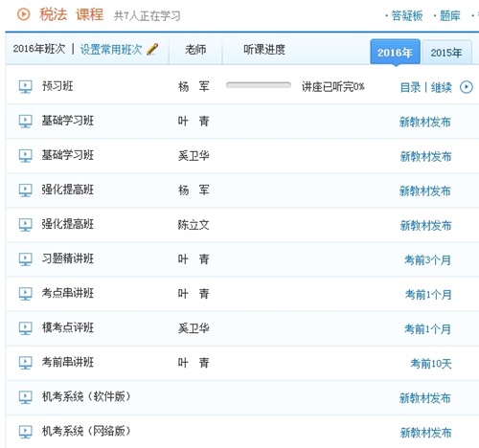Click teacher 杨军 in 预习班 row
479x448 pixels.
(194, 87)
